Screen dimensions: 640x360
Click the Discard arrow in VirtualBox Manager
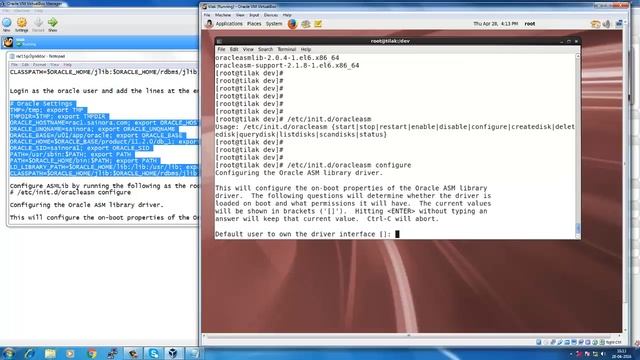[38, 24]
